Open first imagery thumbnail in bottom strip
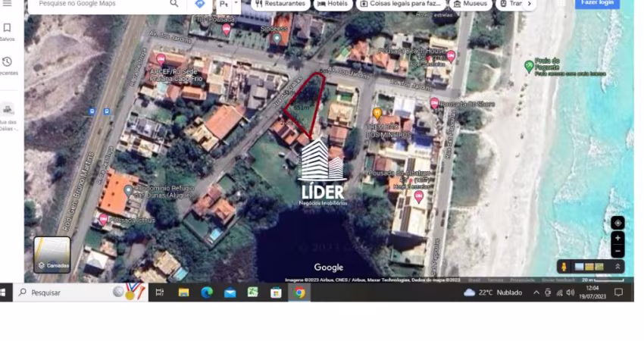Image resolution: width=644 pixels, height=341 pixels. (x=579, y=267)
